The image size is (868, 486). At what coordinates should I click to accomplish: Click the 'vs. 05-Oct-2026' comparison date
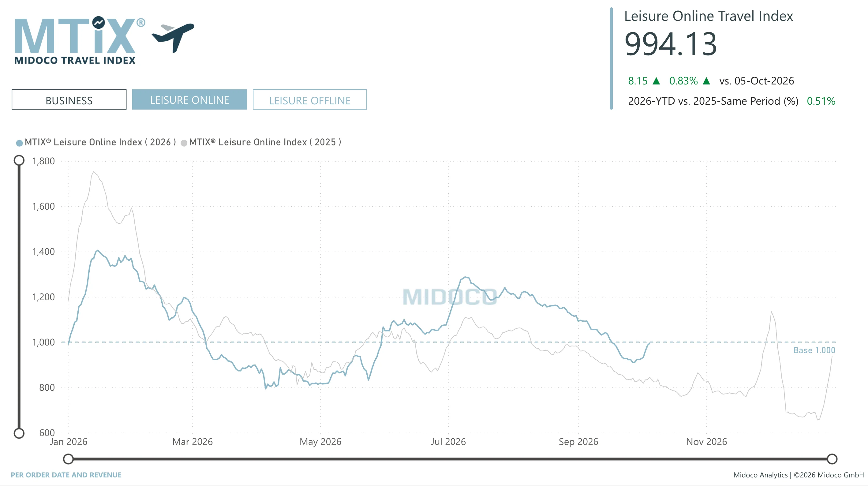coord(757,81)
